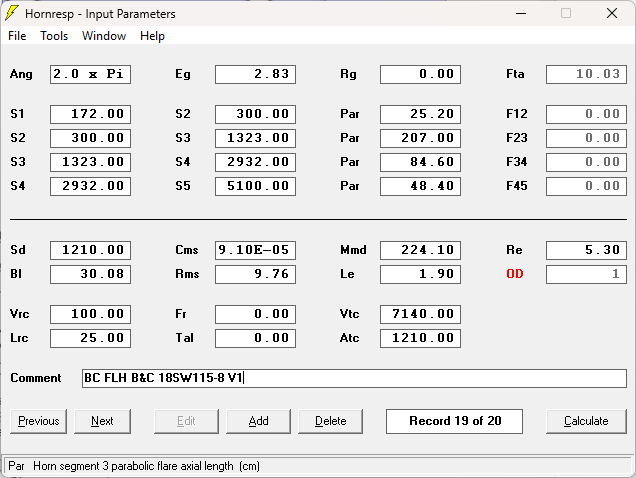This screenshot has height=478, width=636.
Task: Click the Rms field with 9.76
Action: [256, 274]
